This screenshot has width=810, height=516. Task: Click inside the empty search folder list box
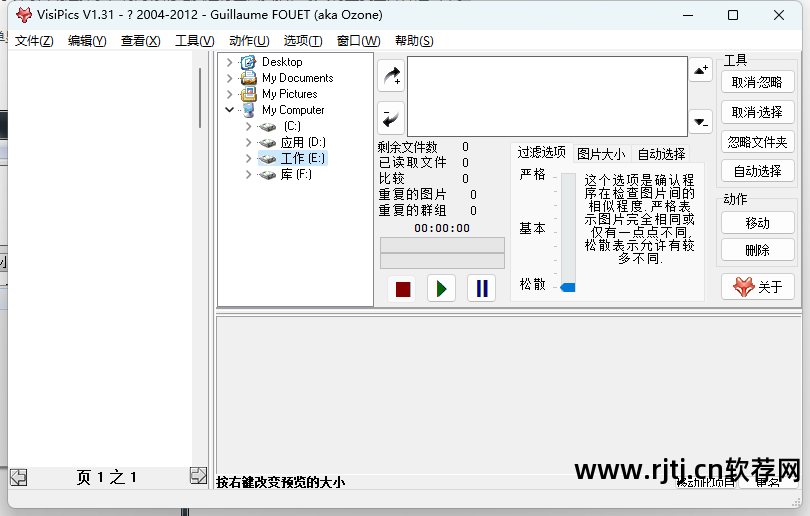(548, 96)
